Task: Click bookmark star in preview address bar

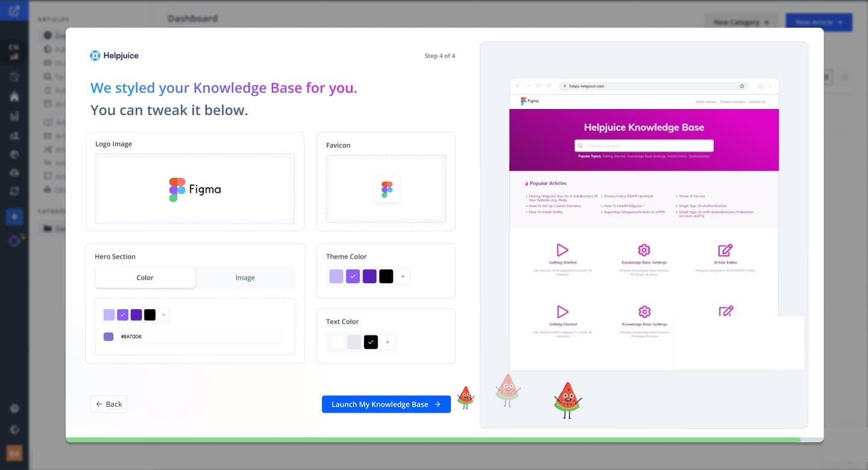Action: click(741, 86)
